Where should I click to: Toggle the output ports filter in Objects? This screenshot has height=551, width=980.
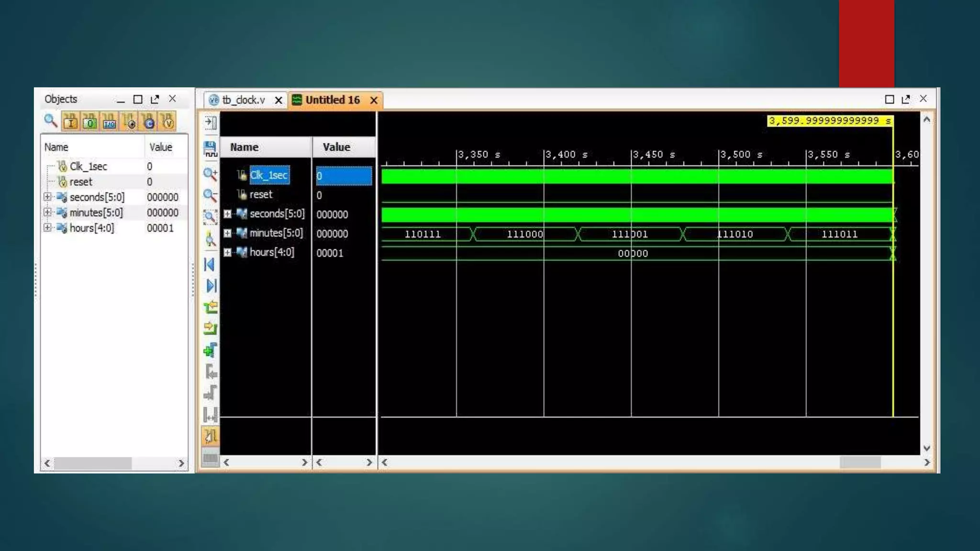pyautogui.click(x=90, y=121)
